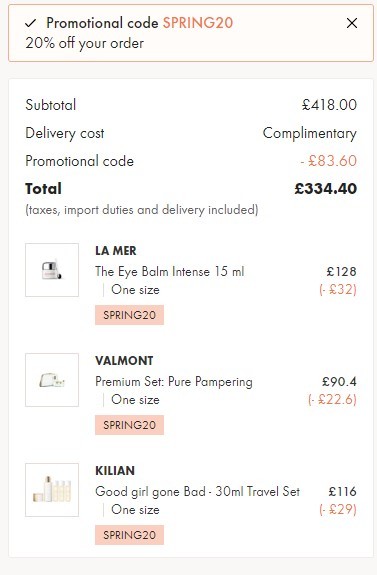Image resolution: width=377 pixels, height=575 pixels.
Task: Click the KILIAN brand name
Action: 115,471
